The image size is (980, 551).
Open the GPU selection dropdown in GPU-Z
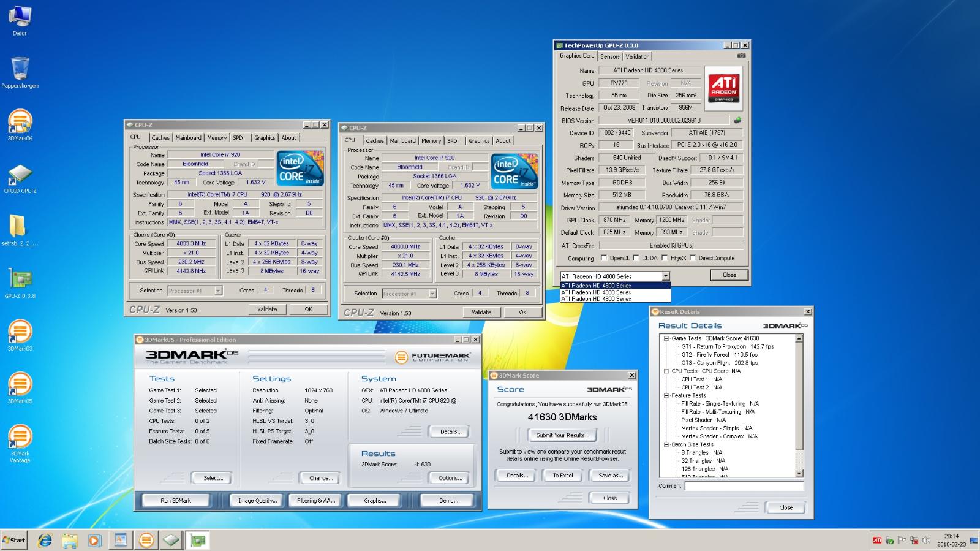665,276
